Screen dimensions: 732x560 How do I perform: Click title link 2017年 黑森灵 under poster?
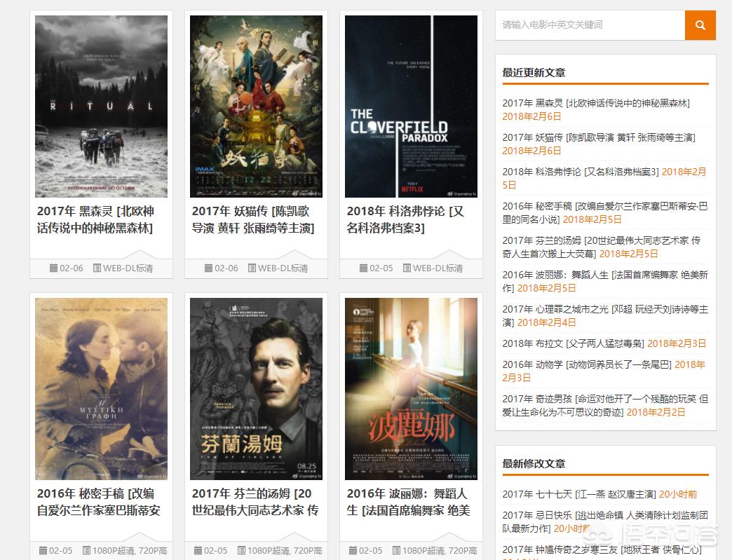pyautogui.click(x=95, y=219)
